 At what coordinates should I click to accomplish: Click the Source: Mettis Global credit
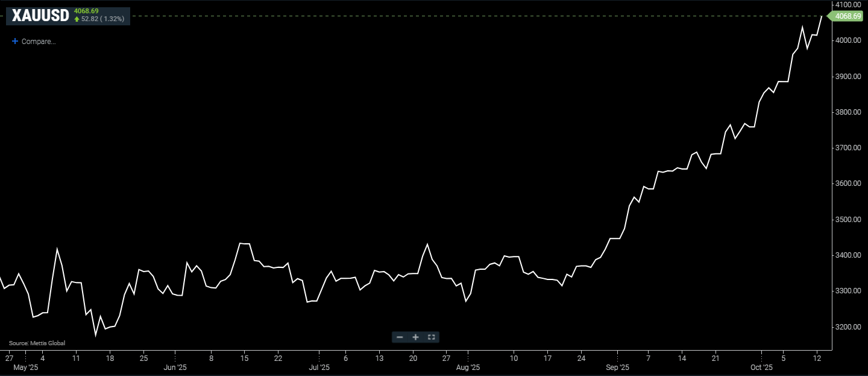pyautogui.click(x=37, y=343)
